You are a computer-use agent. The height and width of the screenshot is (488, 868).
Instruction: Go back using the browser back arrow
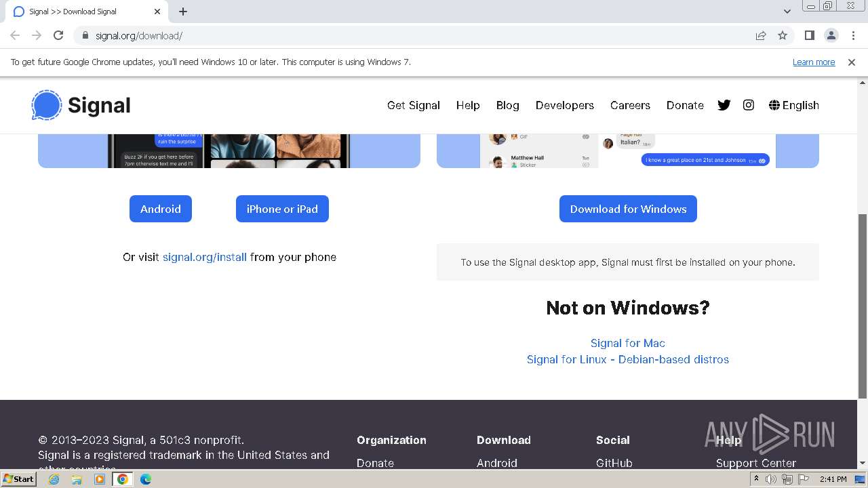coord(15,35)
